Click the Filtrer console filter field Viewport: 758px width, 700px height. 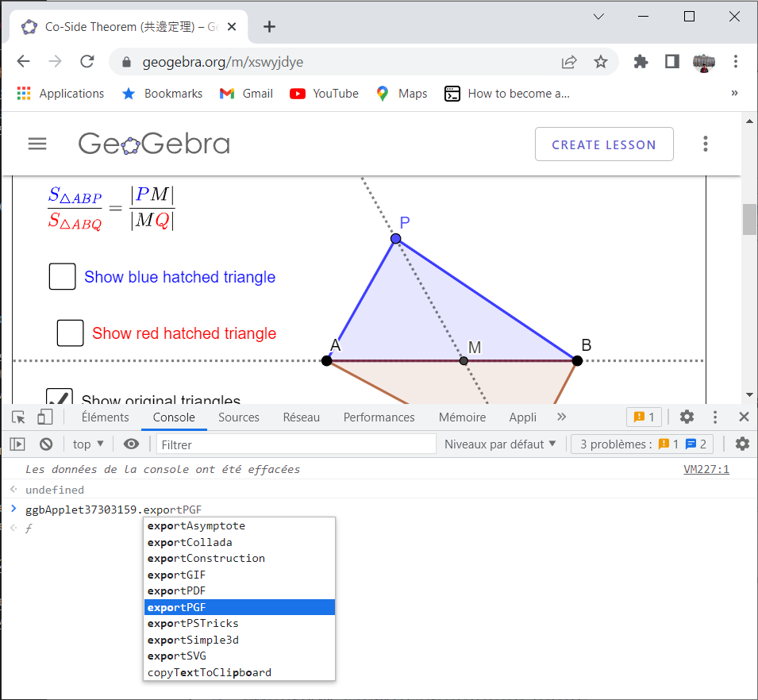(x=295, y=444)
